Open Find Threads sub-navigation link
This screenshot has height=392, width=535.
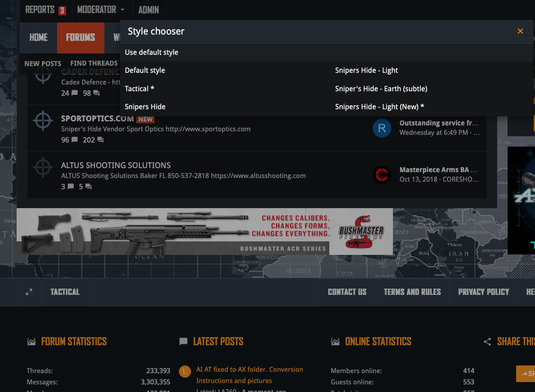coord(94,63)
